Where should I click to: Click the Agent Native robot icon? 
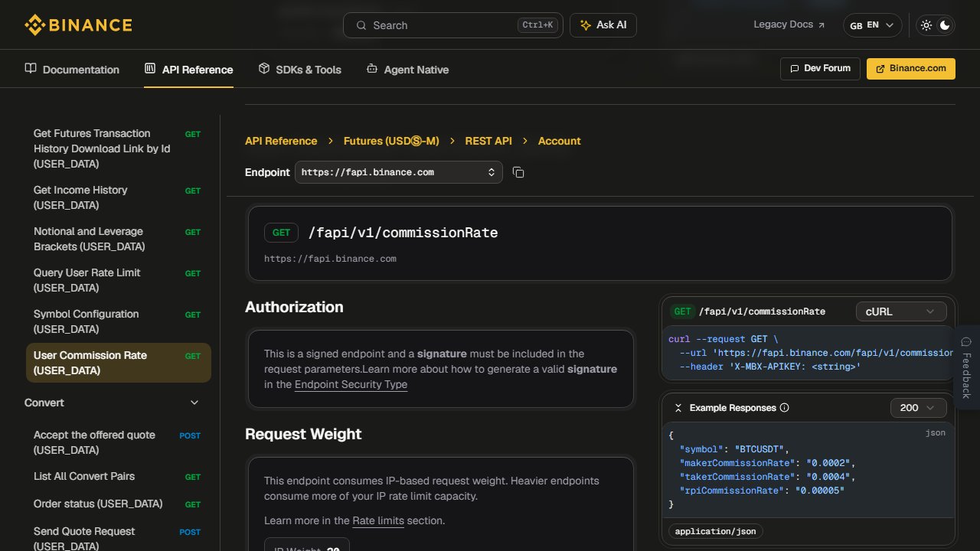(372, 69)
